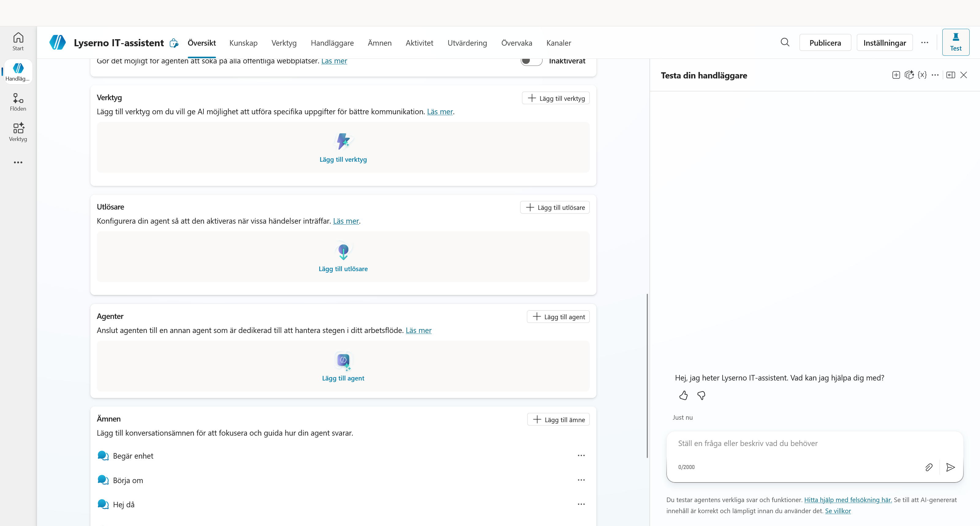
Task: Open Hitta hjälp med felsökning här link
Action: 848,500
